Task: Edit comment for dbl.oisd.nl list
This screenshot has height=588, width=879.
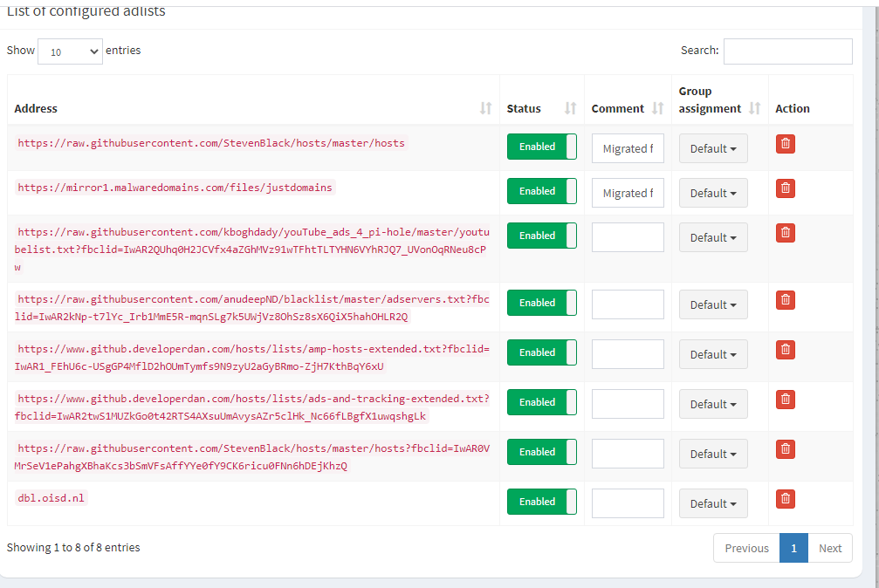Action: (628, 503)
